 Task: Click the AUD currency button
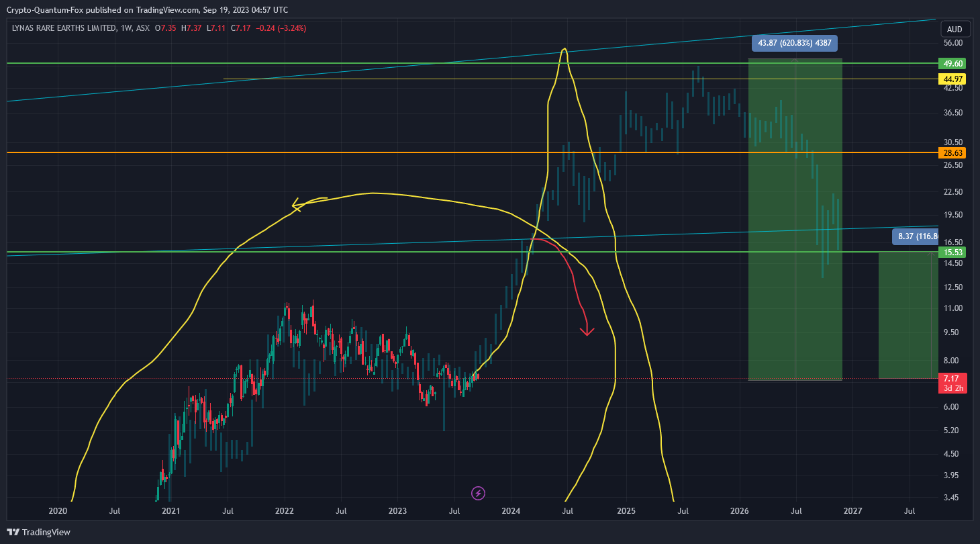tap(954, 30)
